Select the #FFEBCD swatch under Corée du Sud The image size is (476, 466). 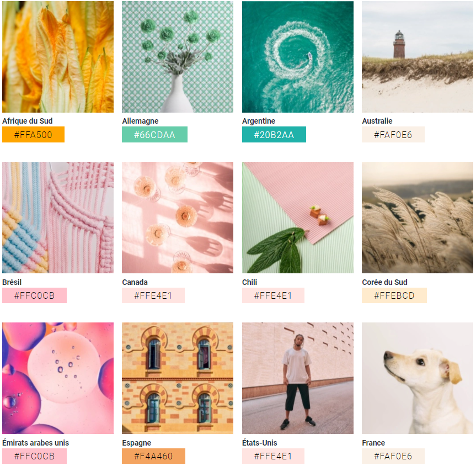(394, 295)
